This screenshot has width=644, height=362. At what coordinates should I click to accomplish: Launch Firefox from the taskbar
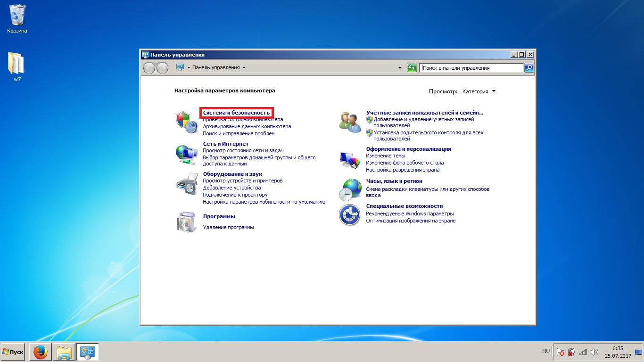coord(41,352)
